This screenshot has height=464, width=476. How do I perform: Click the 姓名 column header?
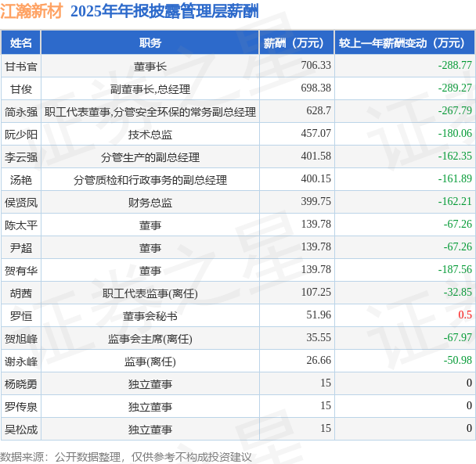click(x=20, y=43)
